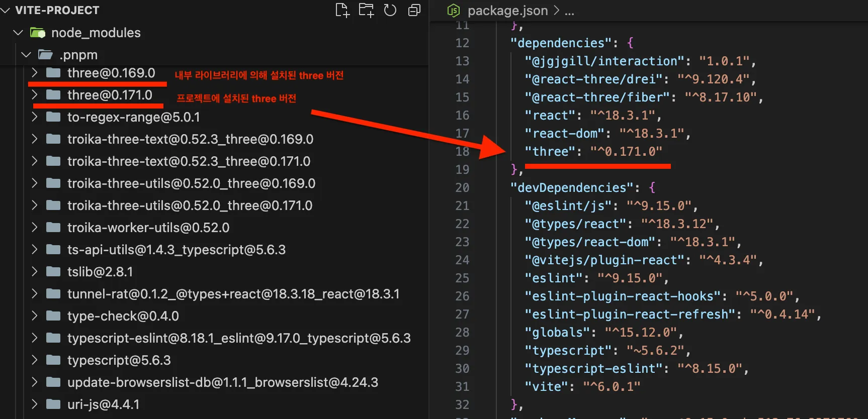
Task: Click package.json in the breadcrumb
Action: click(507, 11)
